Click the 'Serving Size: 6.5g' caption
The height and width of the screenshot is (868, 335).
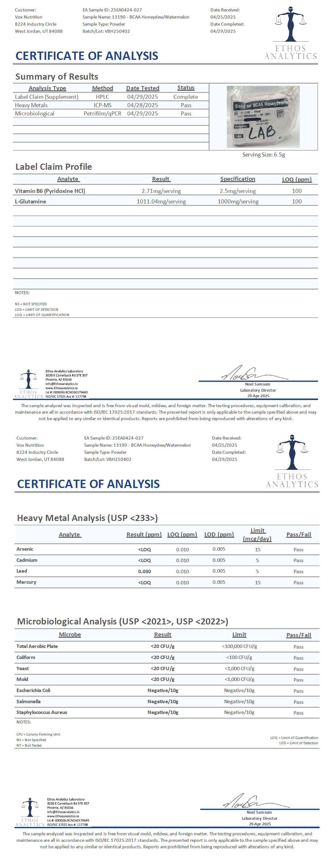pos(264,155)
